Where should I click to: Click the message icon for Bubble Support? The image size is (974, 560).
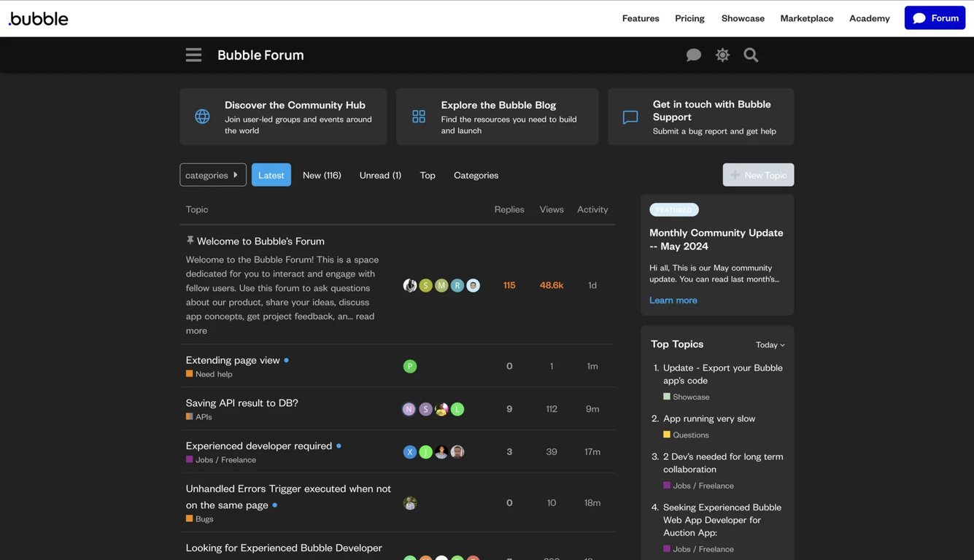point(630,117)
